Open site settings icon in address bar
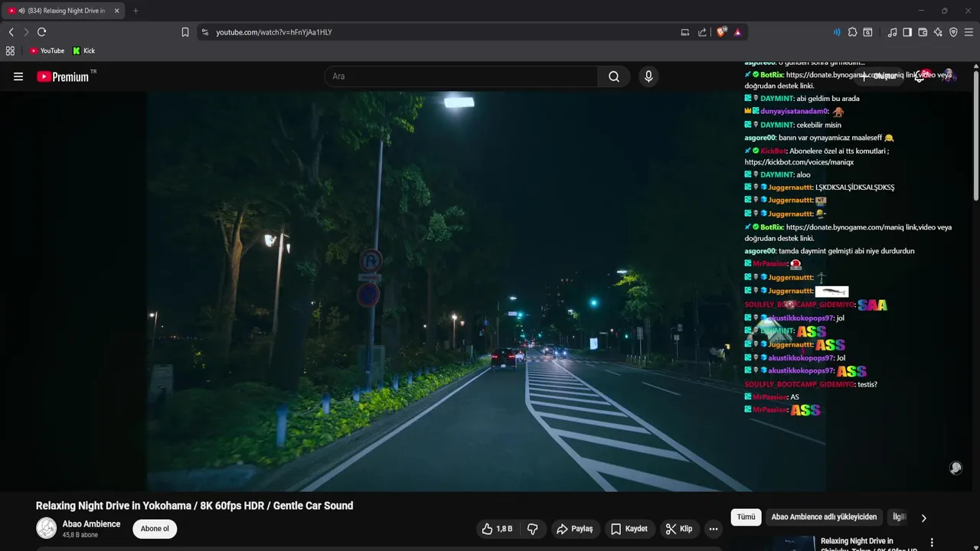 tap(204, 32)
